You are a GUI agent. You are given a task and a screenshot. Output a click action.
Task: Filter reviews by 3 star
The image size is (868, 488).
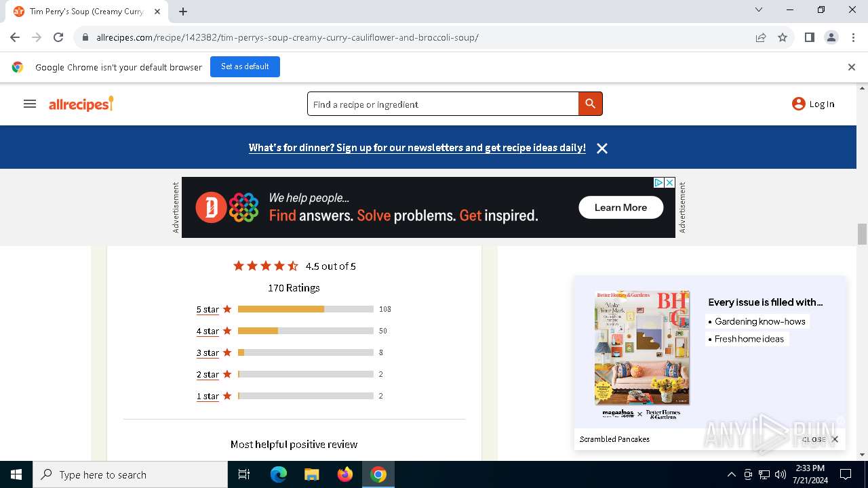(208, 352)
